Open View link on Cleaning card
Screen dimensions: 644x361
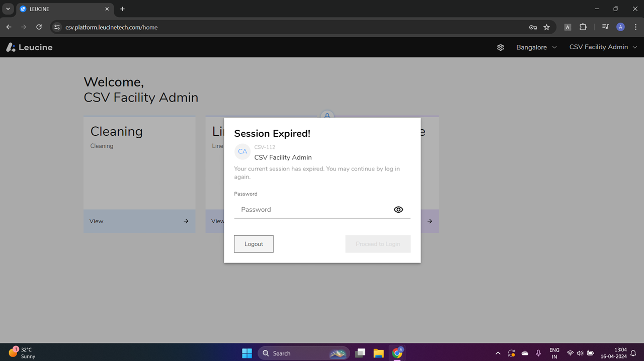click(x=96, y=221)
